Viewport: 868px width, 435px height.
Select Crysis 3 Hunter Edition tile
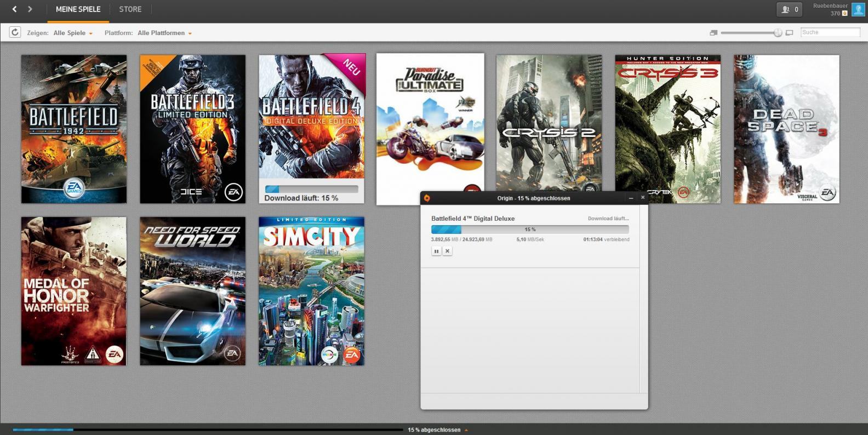click(668, 129)
